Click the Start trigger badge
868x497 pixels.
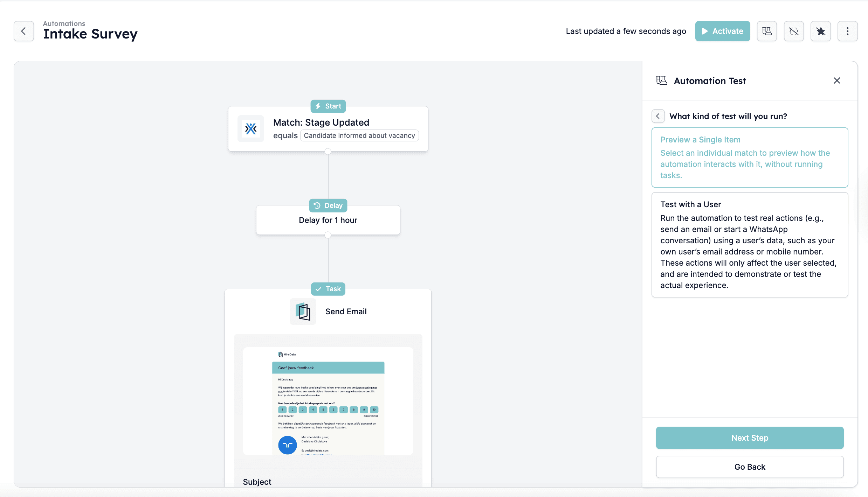click(x=328, y=106)
